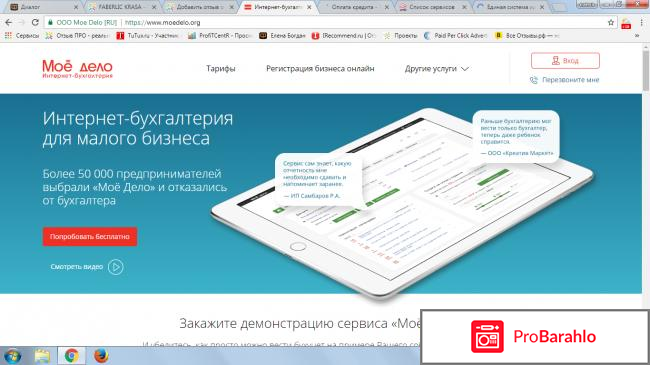Close the Интернет-бухгалтерия tab
The width and height of the screenshot is (650, 365).
(x=309, y=7)
